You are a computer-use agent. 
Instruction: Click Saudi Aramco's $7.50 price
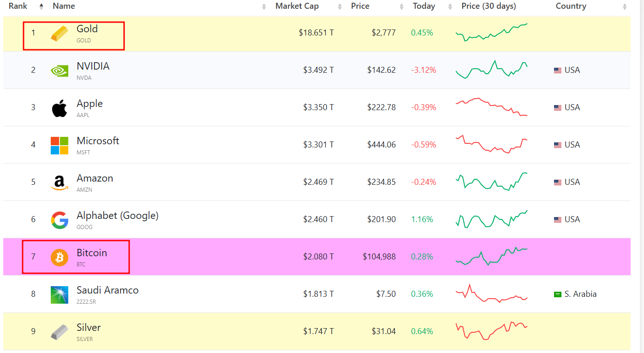[x=386, y=294]
